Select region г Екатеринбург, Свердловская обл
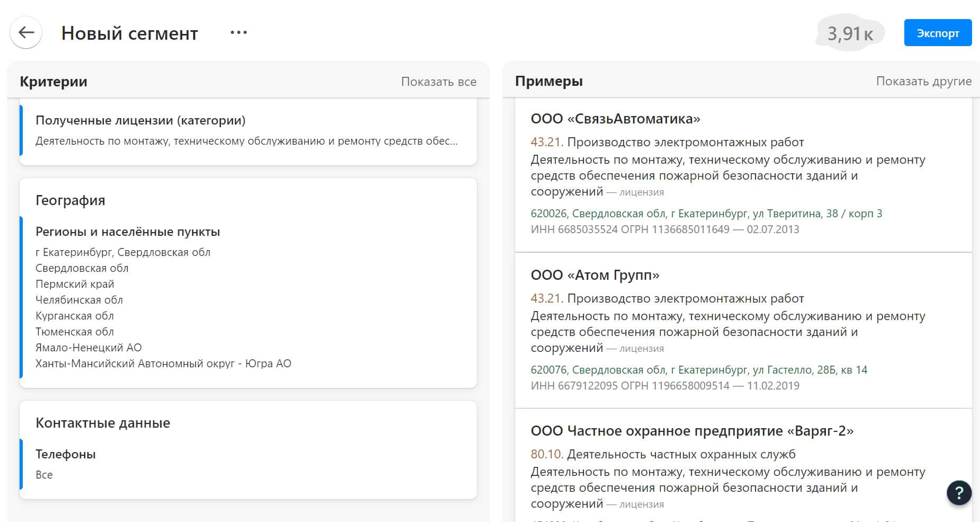 [123, 252]
